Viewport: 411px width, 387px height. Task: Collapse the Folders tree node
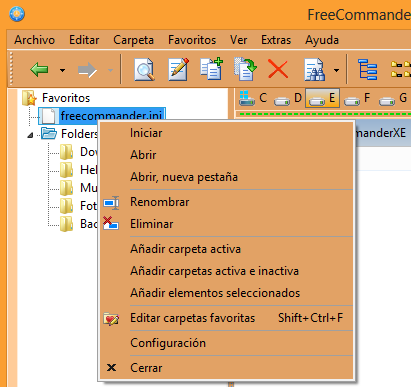30,135
